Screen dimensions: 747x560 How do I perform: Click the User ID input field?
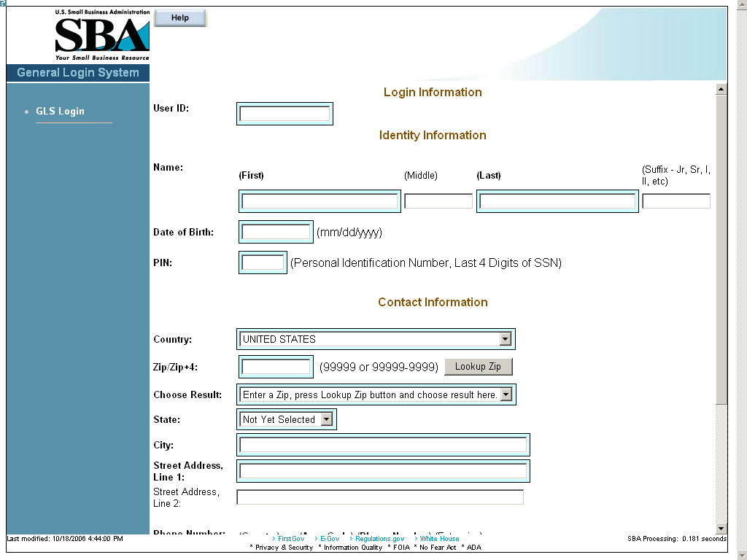(x=285, y=114)
